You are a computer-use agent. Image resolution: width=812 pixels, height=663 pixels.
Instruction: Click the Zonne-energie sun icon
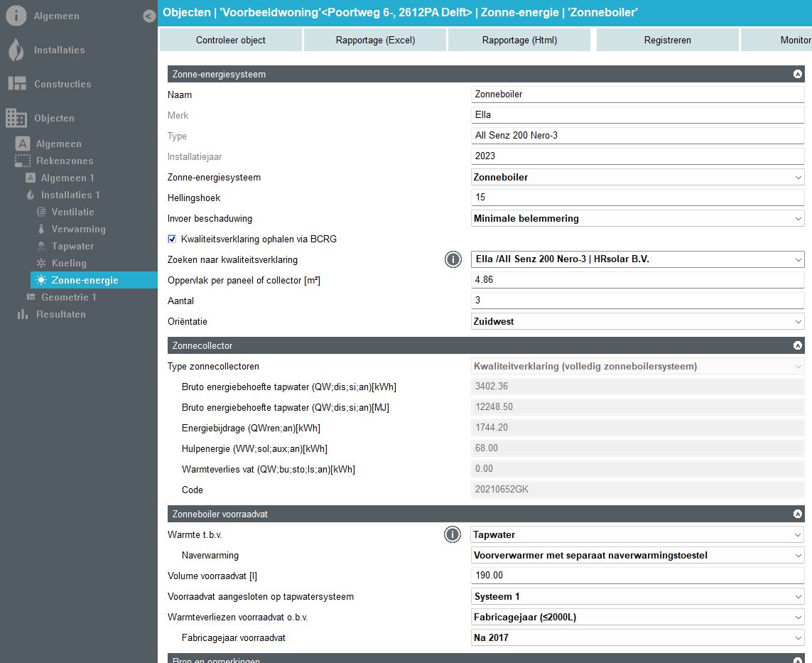point(41,280)
